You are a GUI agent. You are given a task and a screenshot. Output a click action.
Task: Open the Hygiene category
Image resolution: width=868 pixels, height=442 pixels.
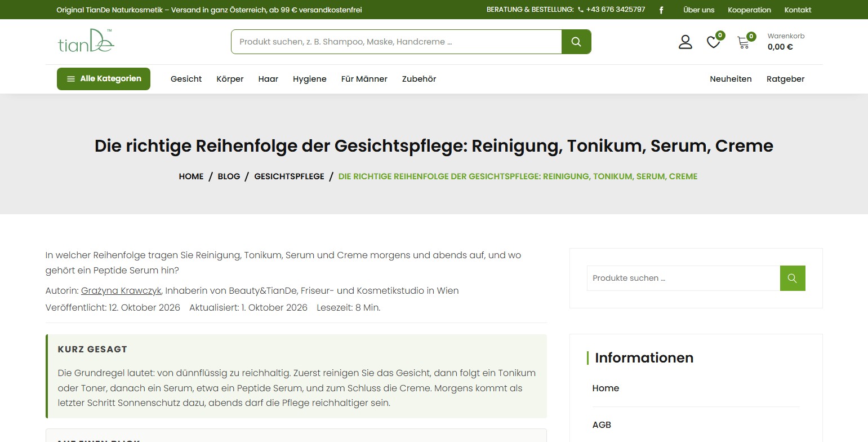tap(310, 79)
